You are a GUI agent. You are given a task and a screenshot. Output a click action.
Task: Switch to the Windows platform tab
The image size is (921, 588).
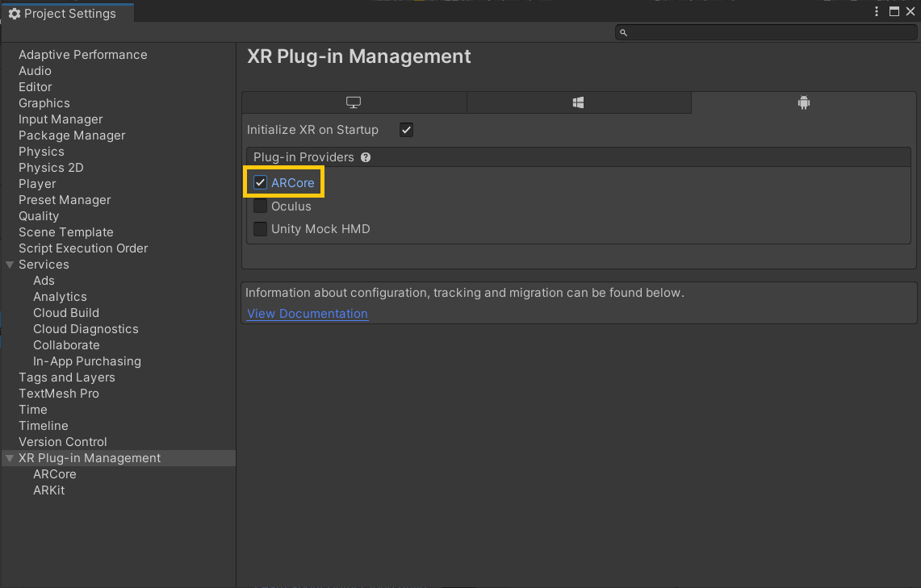click(579, 102)
